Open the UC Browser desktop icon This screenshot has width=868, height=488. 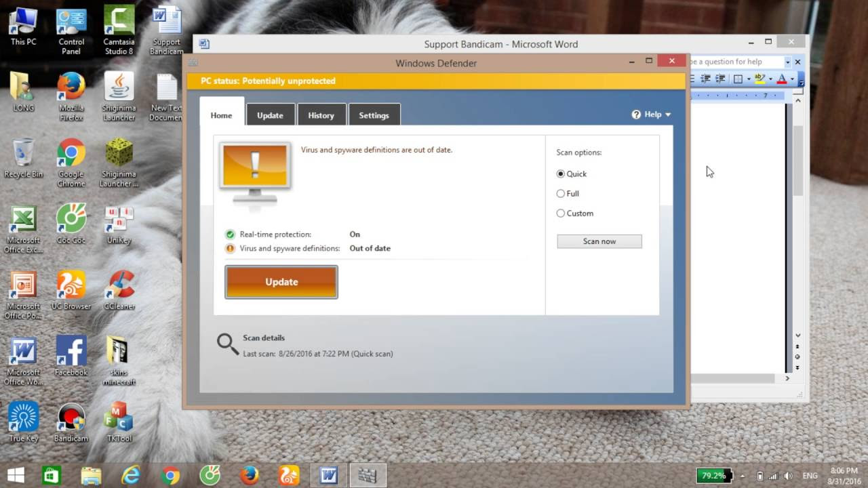pyautogui.click(x=71, y=291)
